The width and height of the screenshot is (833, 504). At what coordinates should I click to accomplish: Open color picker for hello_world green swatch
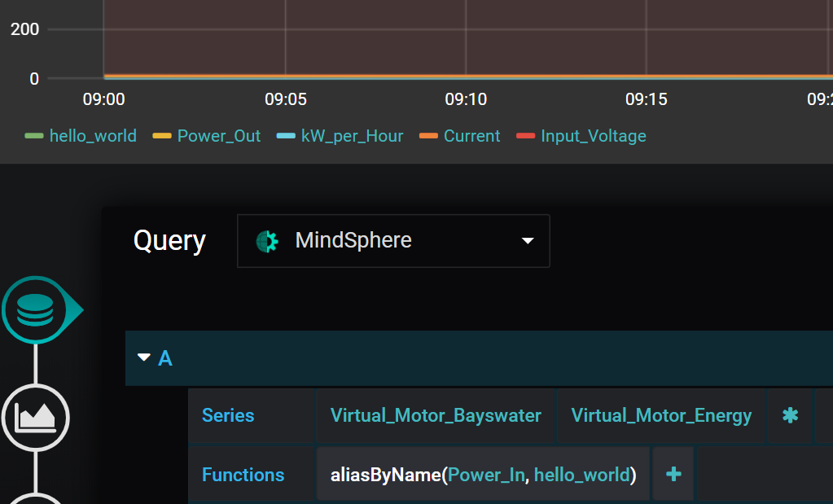point(34,136)
